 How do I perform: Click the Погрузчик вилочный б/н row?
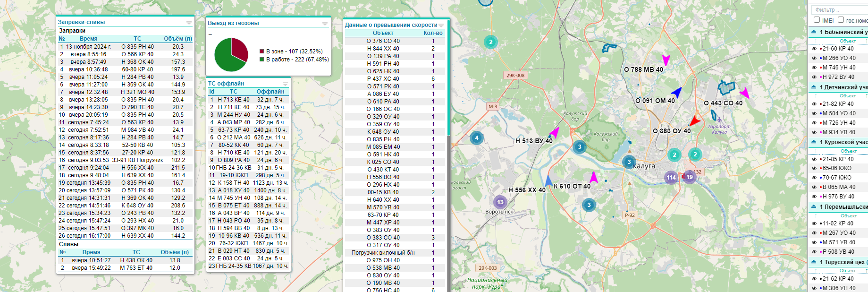tap(395, 253)
